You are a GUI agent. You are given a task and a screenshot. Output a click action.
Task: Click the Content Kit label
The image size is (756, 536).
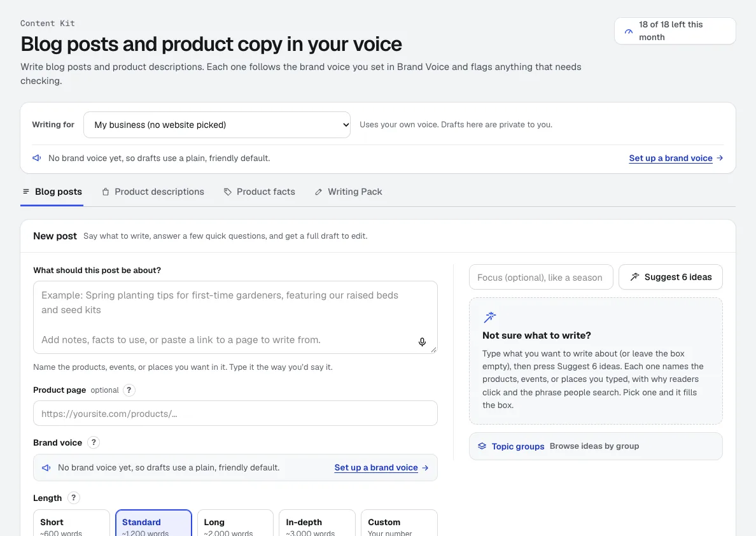[x=47, y=23]
